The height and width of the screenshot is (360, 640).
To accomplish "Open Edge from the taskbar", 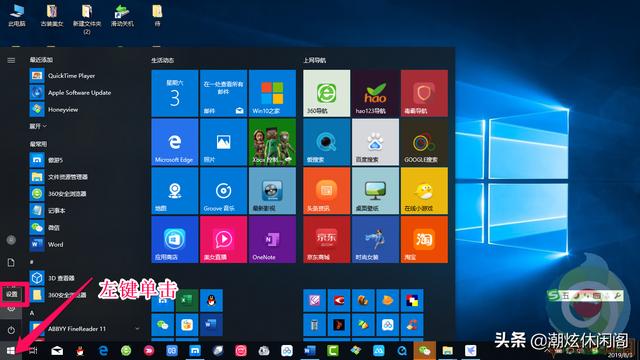I will [103, 351].
